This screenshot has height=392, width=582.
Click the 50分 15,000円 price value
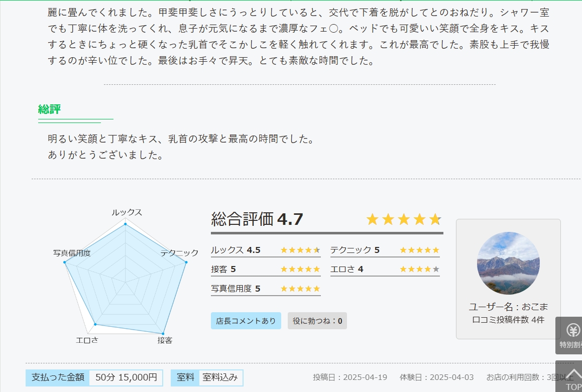pos(126,377)
